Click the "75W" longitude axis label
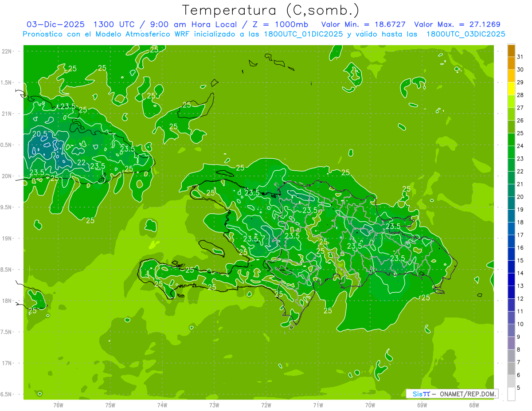This screenshot has width=532, height=411. pos(110,405)
